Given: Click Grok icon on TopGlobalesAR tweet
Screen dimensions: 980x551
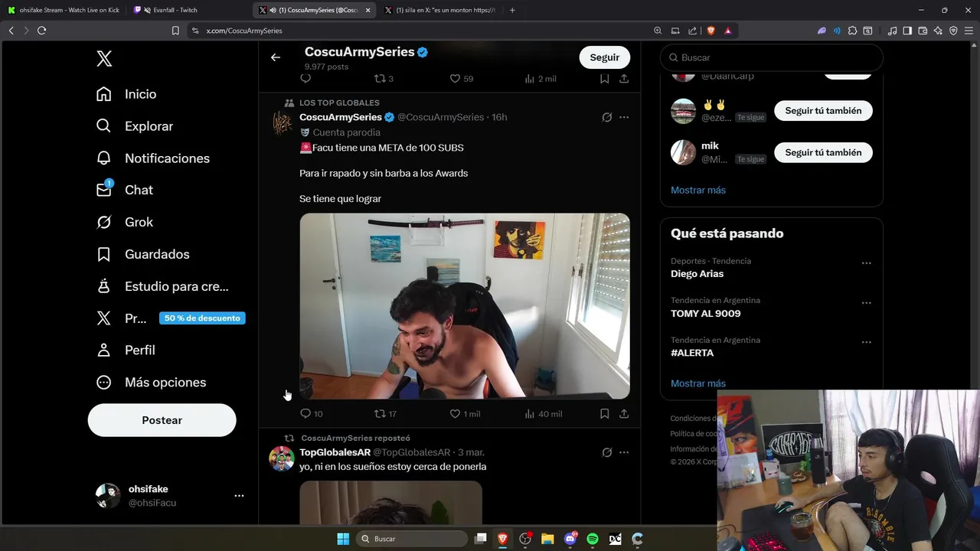Looking at the screenshot, I should (x=606, y=452).
